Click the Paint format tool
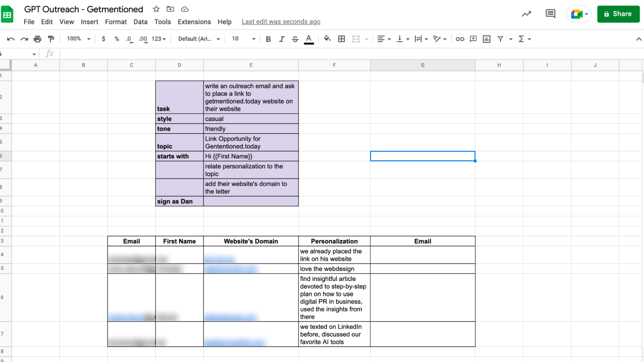 (x=51, y=39)
